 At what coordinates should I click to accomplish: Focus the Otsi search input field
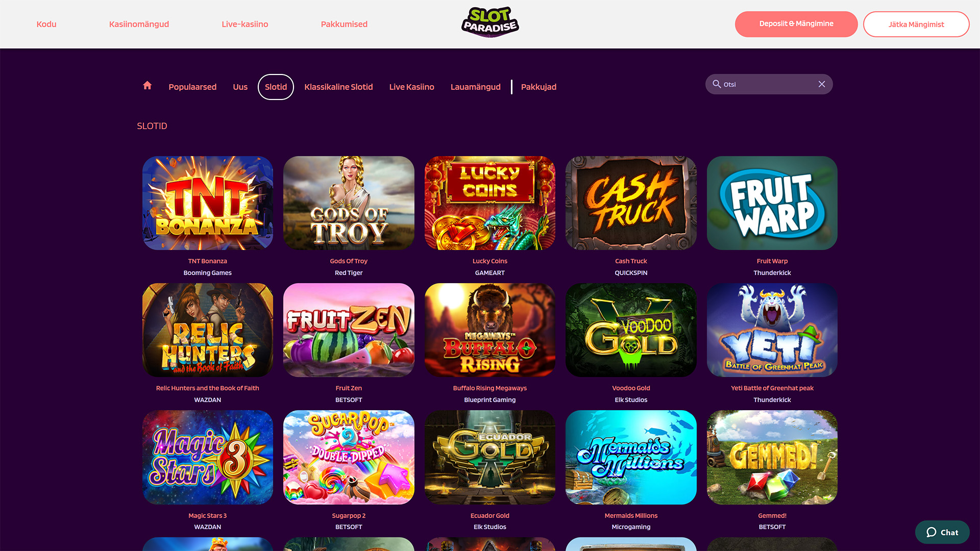[x=769, y=84]
